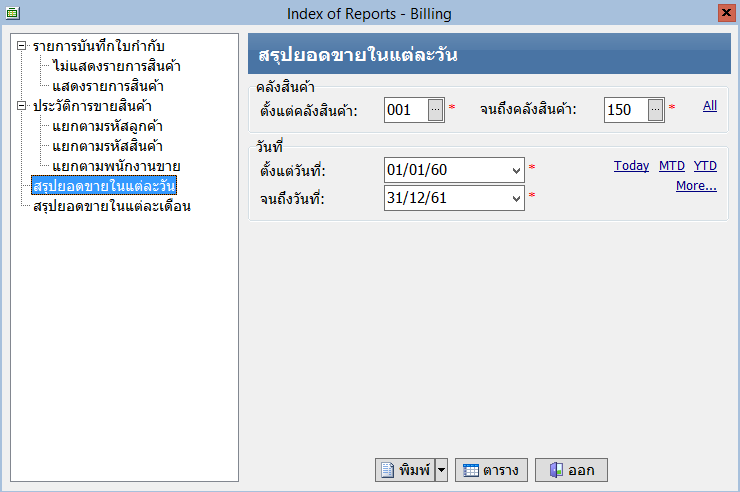Screen dimensions: 740x492
Task: Collapse the ประวัติการขายสินค้า tree node
Action: click(23, 105)
